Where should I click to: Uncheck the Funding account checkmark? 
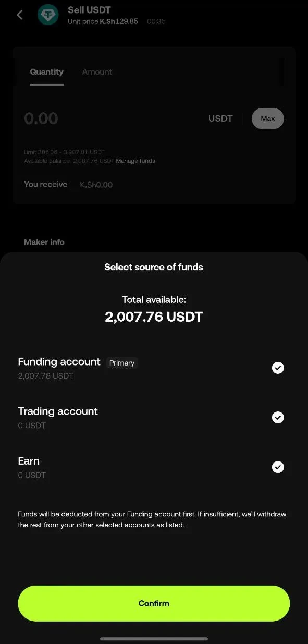278,368
